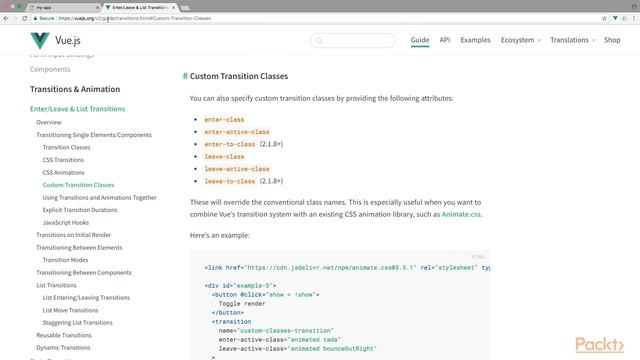Expand the Translations dropdown menu
This screenshot has height=360, width=640.
click(572, 40)
